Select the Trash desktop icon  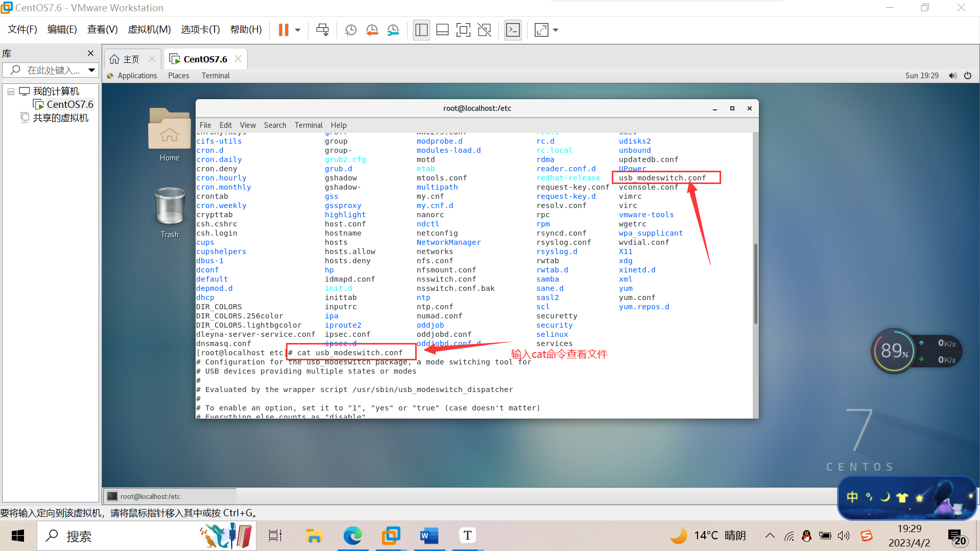tap(170, 213)
